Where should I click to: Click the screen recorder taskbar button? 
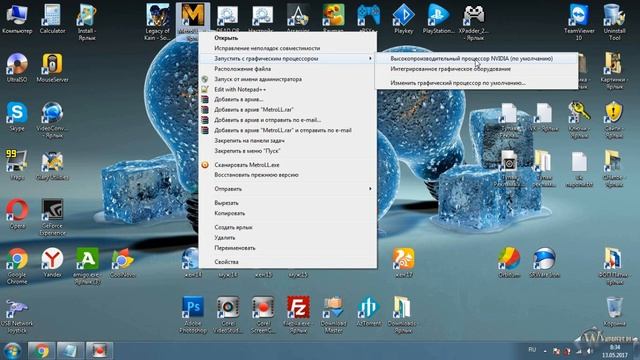click(x=99, y=351)
